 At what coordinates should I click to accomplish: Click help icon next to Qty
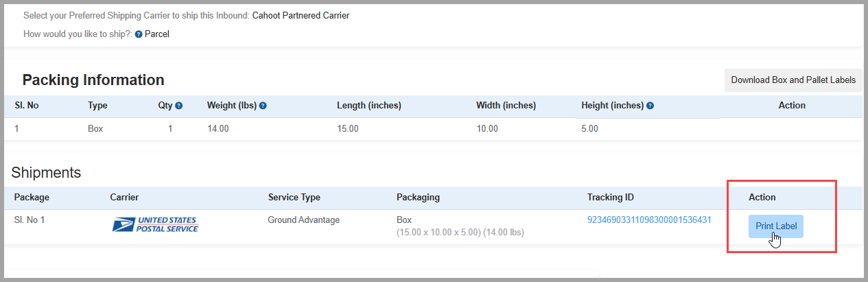(x=179, y=106)
